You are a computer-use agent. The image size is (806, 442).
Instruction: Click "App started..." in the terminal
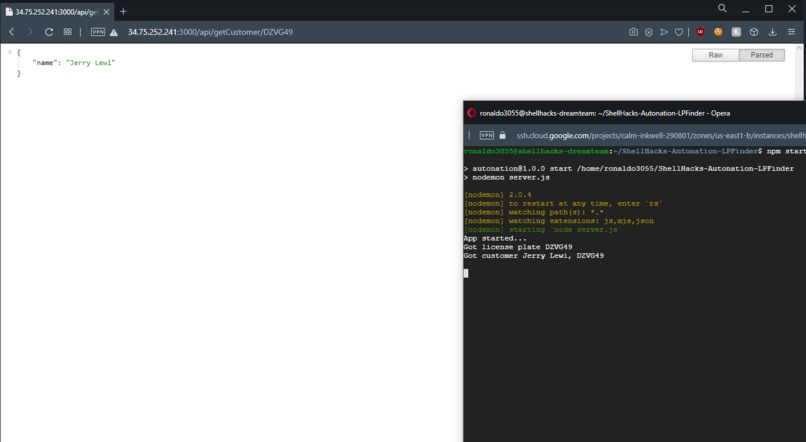click(x=495, y=238)
